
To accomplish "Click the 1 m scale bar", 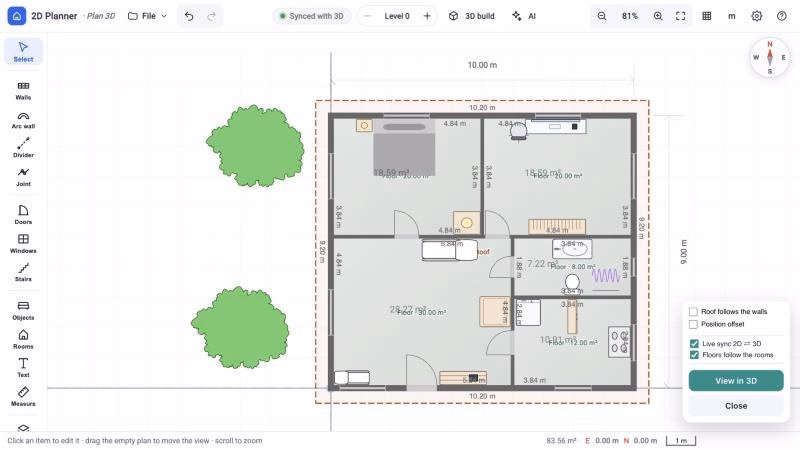I will pos(681,440).
